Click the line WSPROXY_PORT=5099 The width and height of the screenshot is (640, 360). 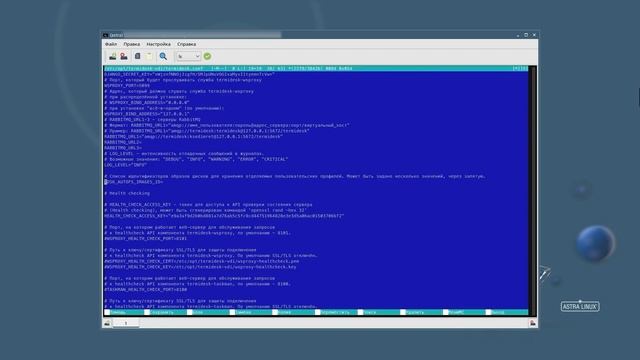coord(127,86)
